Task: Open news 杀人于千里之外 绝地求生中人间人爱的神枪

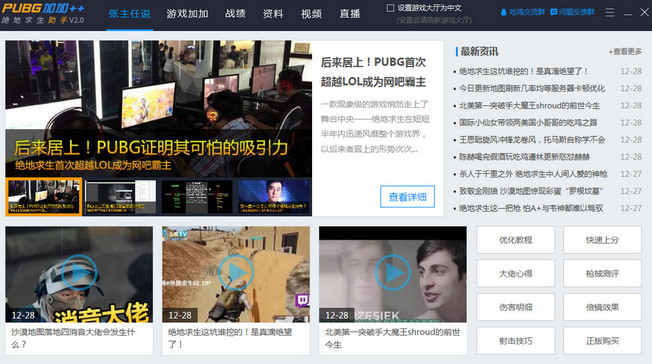Action: [x=533, y=174]
